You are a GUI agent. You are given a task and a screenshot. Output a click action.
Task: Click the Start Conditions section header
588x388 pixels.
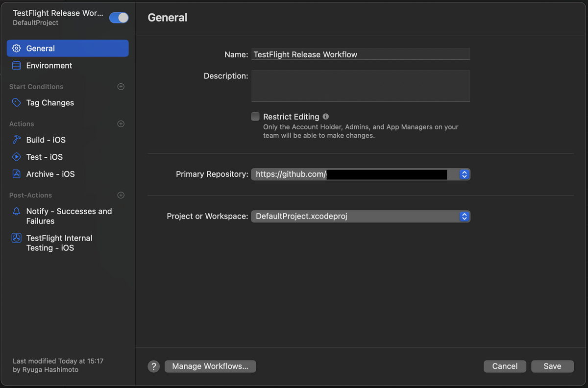coord(36,87)
